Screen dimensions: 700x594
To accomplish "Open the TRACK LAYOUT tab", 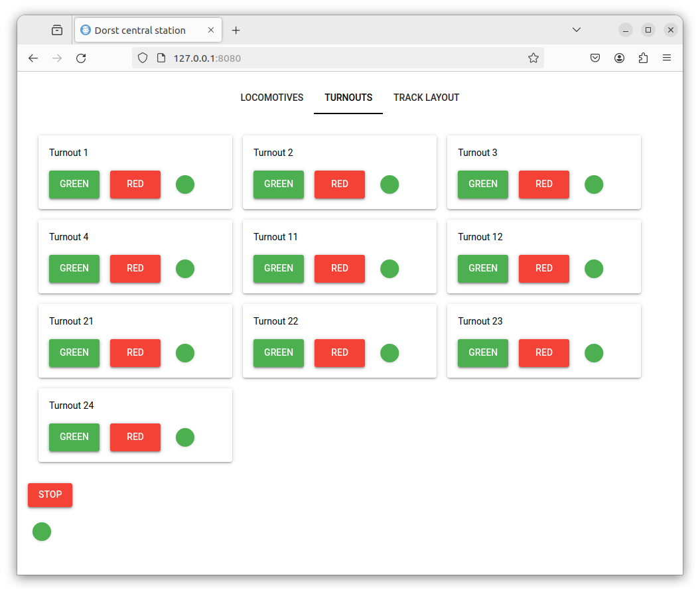I will [426, 98].
